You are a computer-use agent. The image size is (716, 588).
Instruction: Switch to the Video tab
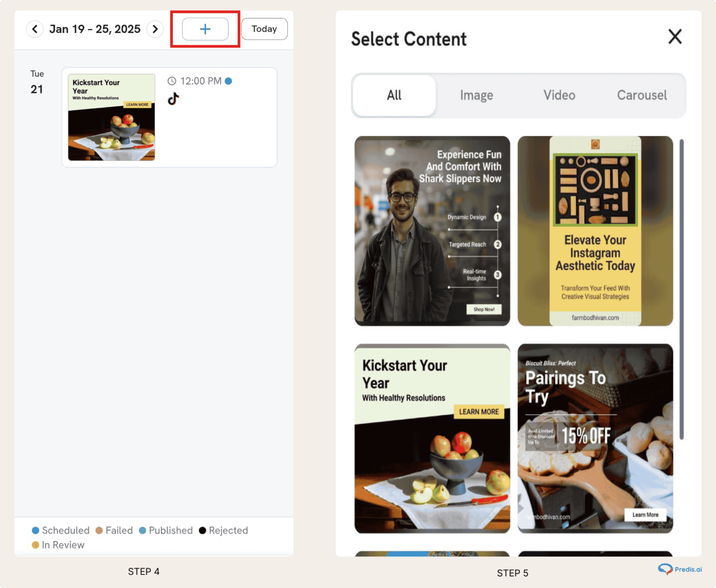[559, 95]
